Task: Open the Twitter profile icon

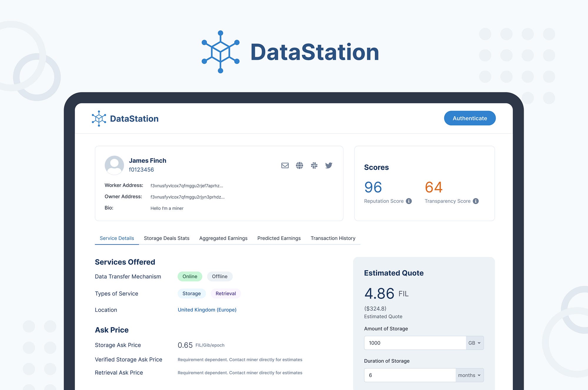Action: click(329, 165)
